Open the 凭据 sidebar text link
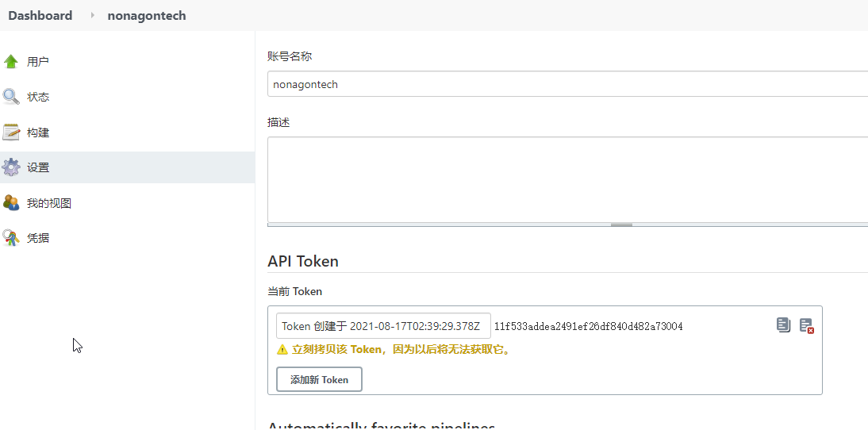 click(x=38, y=238)
